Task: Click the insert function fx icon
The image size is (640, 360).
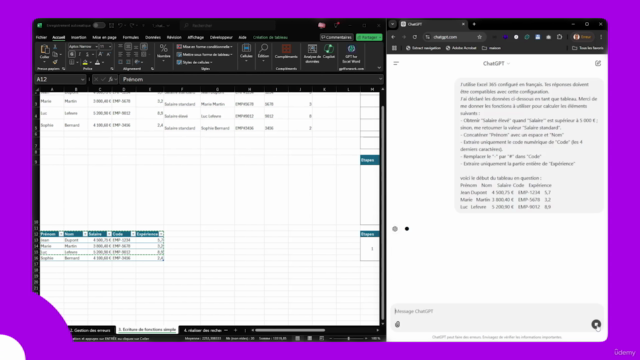Action: pyautogui.click(x=110, y=79)
